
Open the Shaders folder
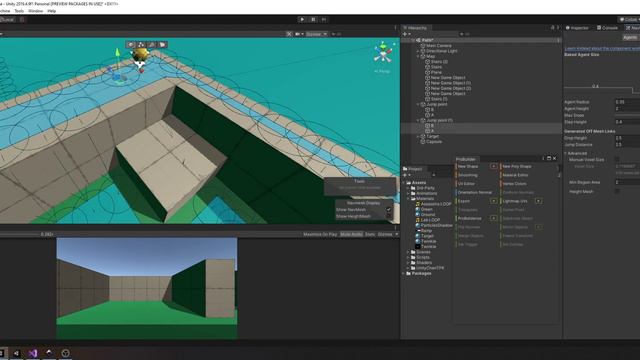(x=424, y=263)
